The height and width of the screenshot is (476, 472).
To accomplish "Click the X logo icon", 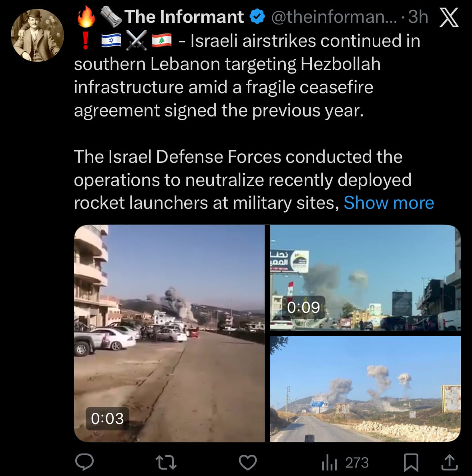I will (x=449, y=18).
